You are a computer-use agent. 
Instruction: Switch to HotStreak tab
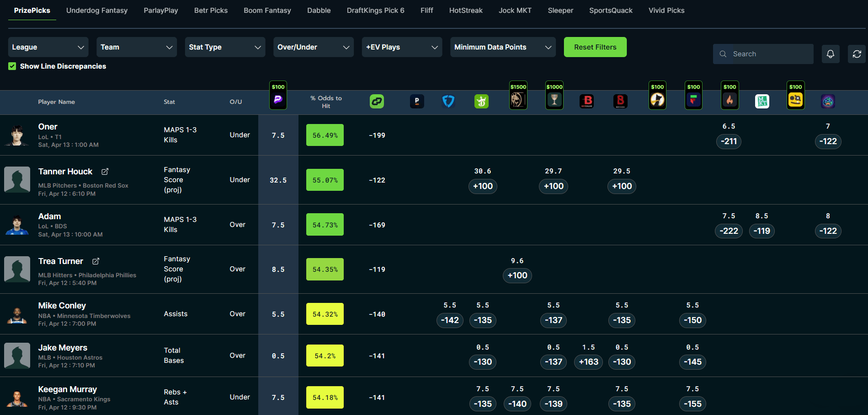click(466, 11)
